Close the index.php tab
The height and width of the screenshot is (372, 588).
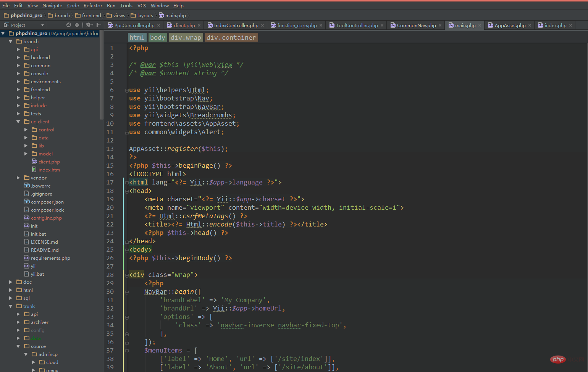click(x=571, y=26)
